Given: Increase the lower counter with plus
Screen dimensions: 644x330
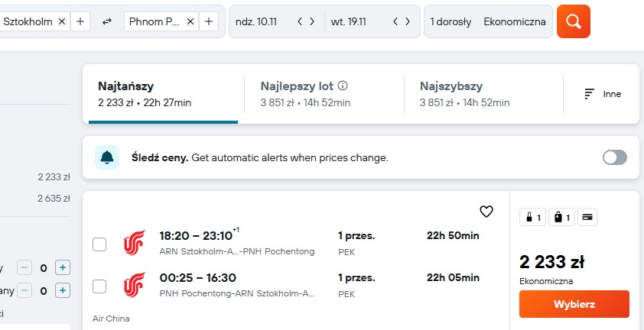Looking at the screenshot, I should coord(63,291).
